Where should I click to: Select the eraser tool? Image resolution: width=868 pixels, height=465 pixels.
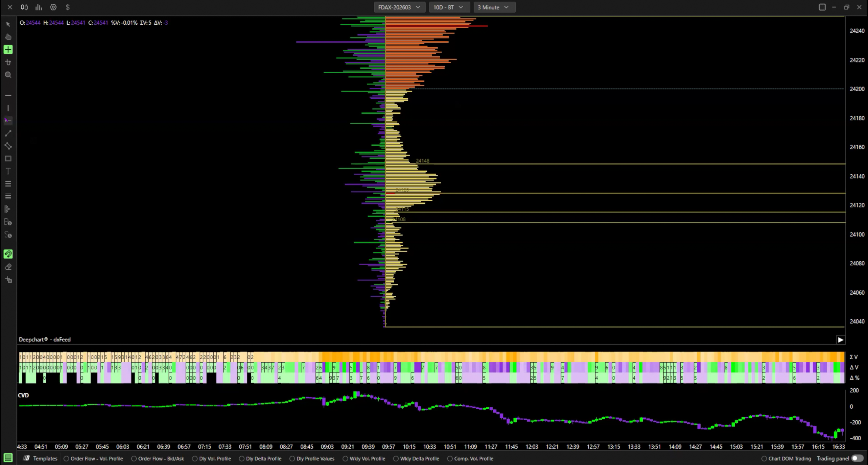8,267
